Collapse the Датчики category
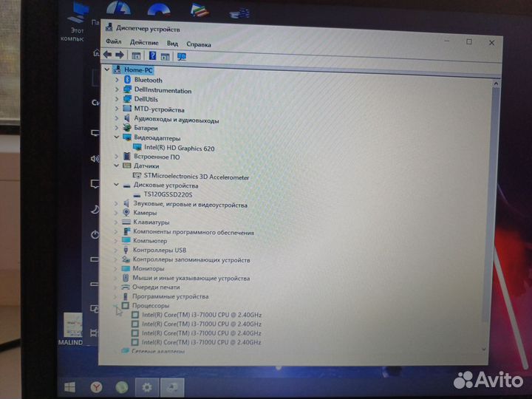Image resolution: width=532 pixels, height=399 pixels. click(x=117, y=166)
